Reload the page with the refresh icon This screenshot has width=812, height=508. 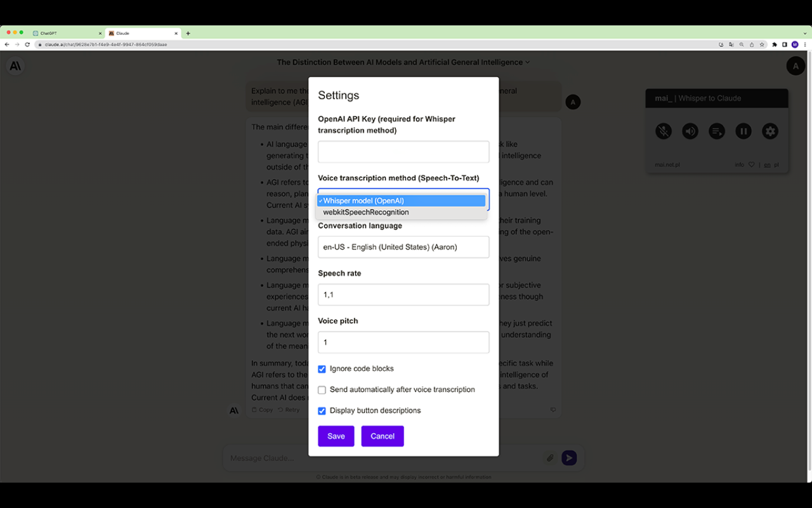point(27,44)
